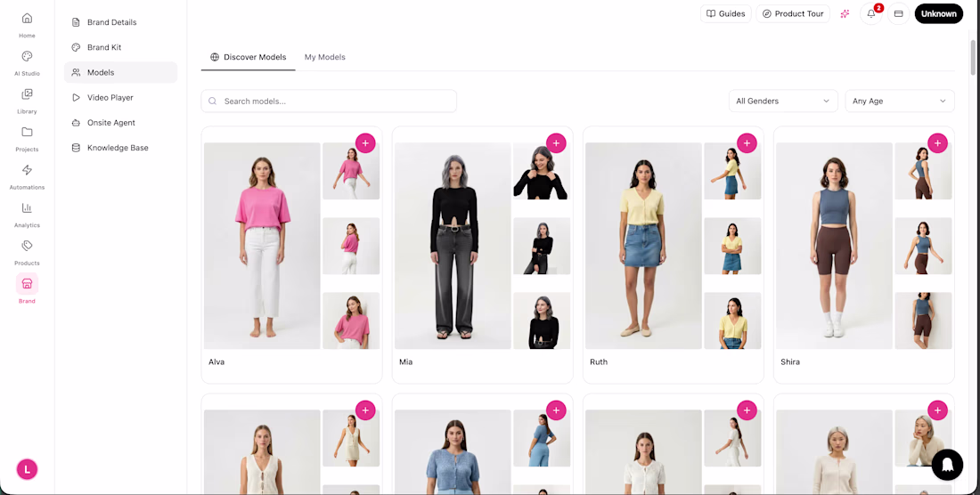
Task: View Ruth's top walking thumbnail
Action: click(x=732, y=171)
